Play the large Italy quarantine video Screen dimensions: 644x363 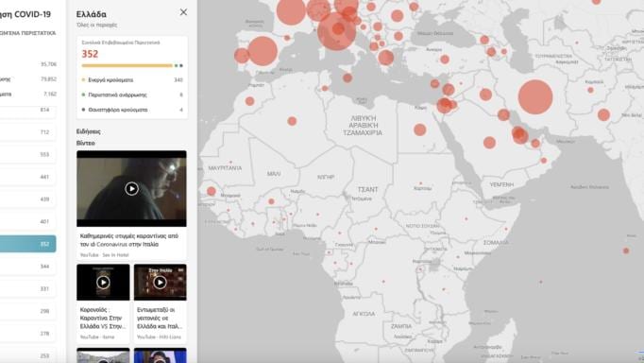[x=131, y=189]
